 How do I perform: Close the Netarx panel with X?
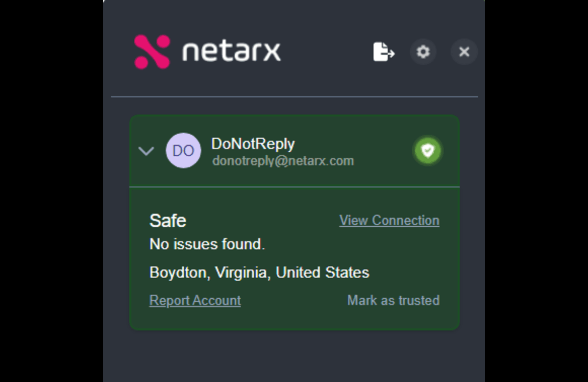pos(464,51)
